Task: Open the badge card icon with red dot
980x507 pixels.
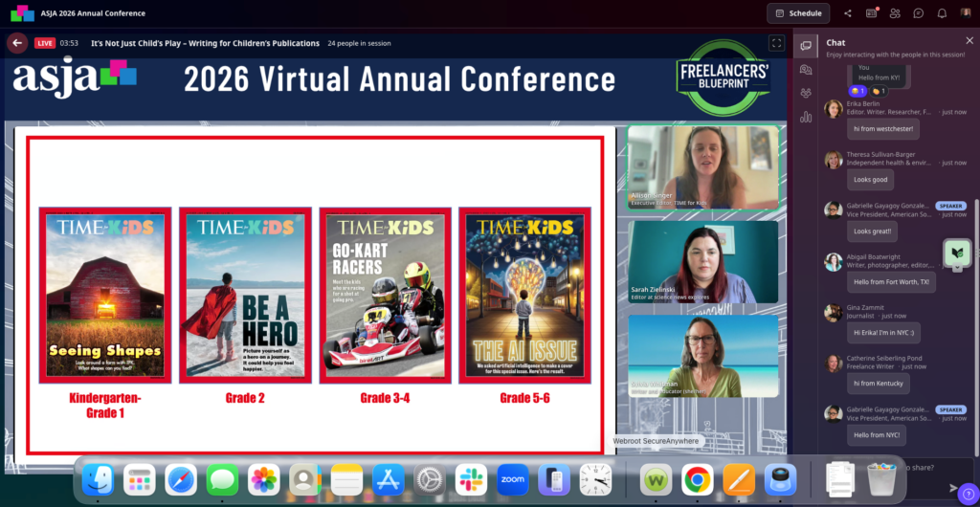Action: pos(871,13)
